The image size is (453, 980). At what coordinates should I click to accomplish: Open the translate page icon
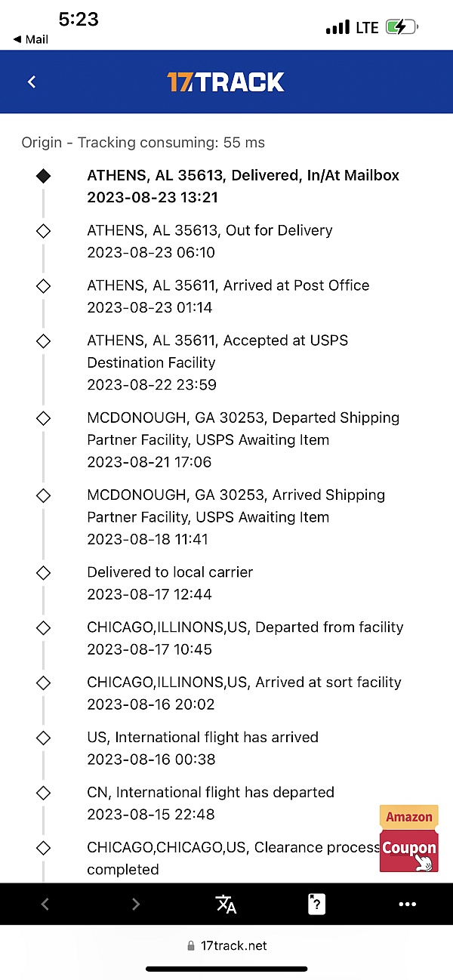[226, 904]
